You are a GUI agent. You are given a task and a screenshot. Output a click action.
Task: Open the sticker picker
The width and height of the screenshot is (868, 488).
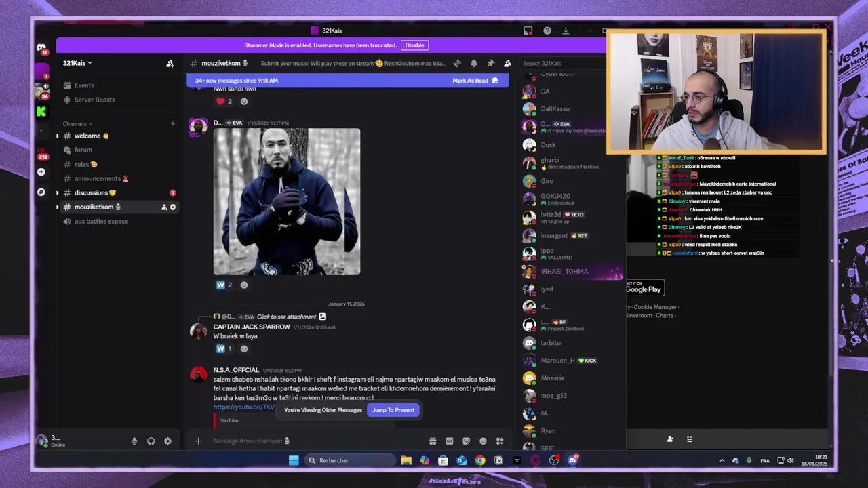pos(466,441)
